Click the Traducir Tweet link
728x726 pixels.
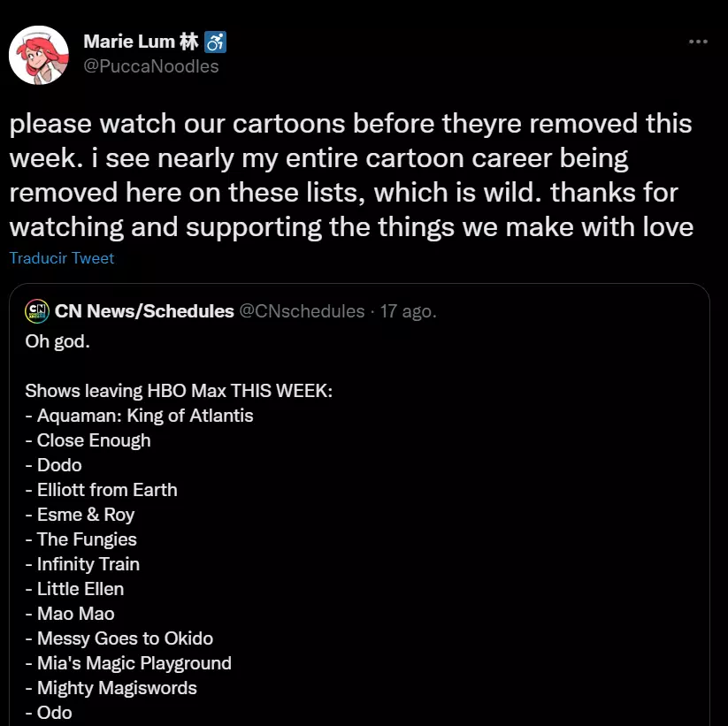pyautogui.click(x=62, y=258)
